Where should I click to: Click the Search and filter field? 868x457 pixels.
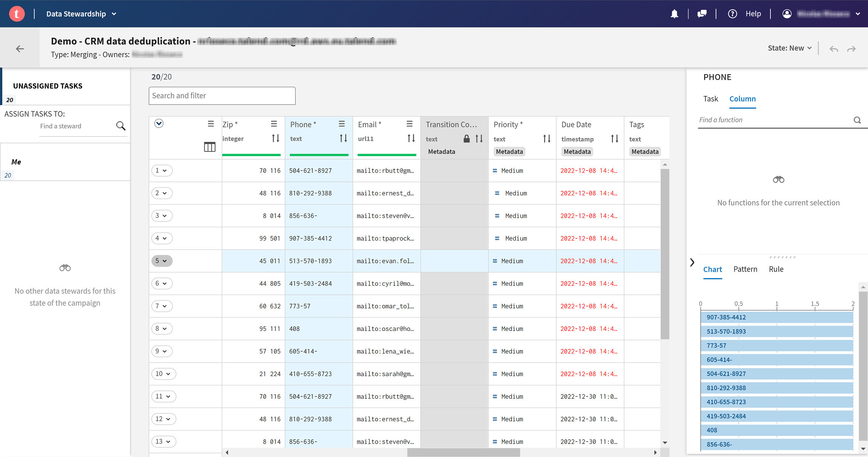click(222, 96)
